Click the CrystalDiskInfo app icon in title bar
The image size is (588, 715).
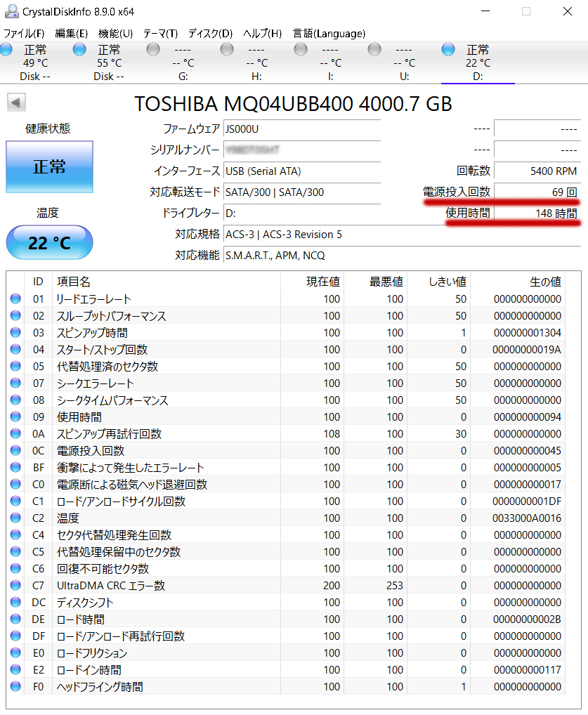click(x=11, y=11)
